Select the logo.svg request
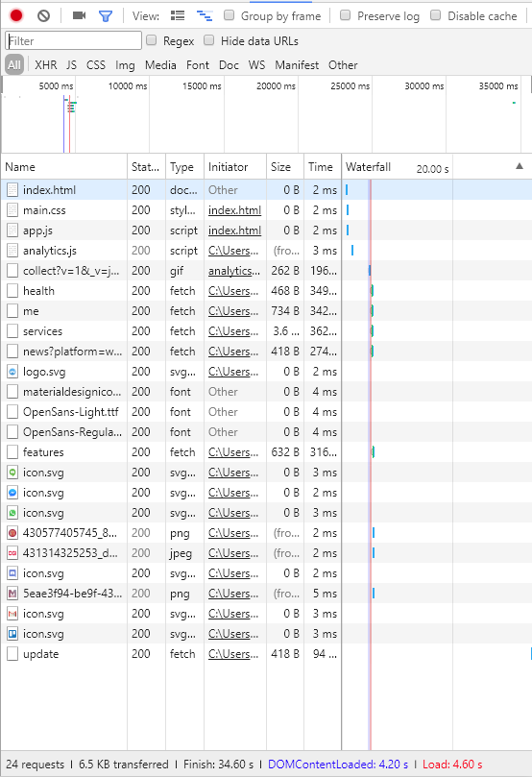This screenshot has height=777, width=532. [x=266, y=372]
